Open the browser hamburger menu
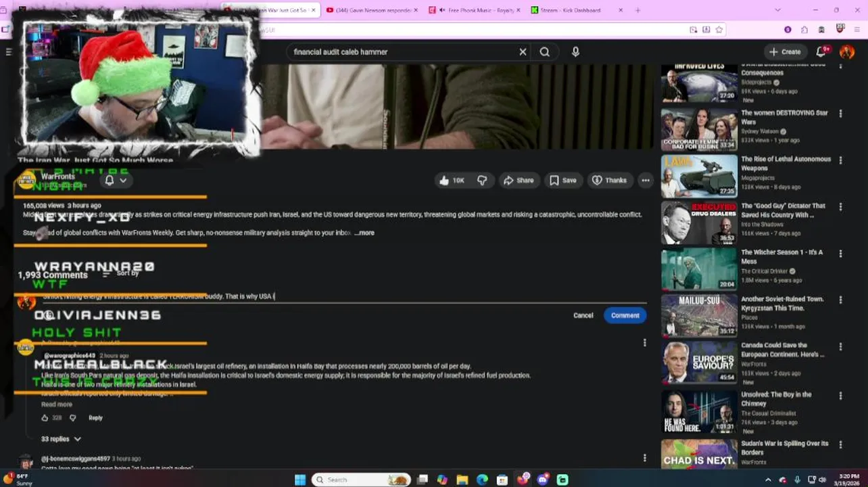This screenshot has width=868, height=487. click(x=857, y=30)
